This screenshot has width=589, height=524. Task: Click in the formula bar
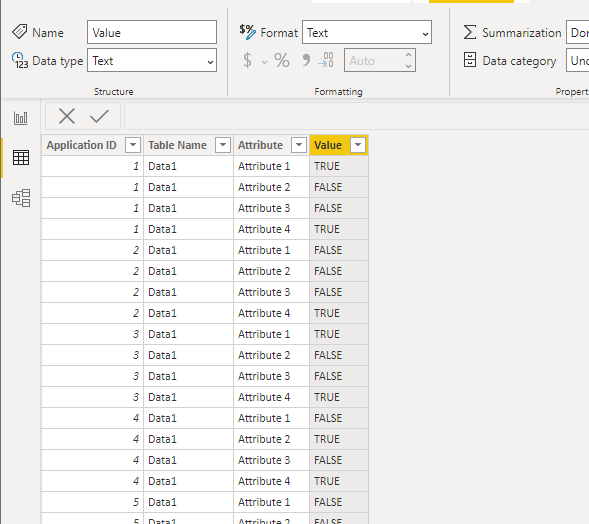coord(356,116)
